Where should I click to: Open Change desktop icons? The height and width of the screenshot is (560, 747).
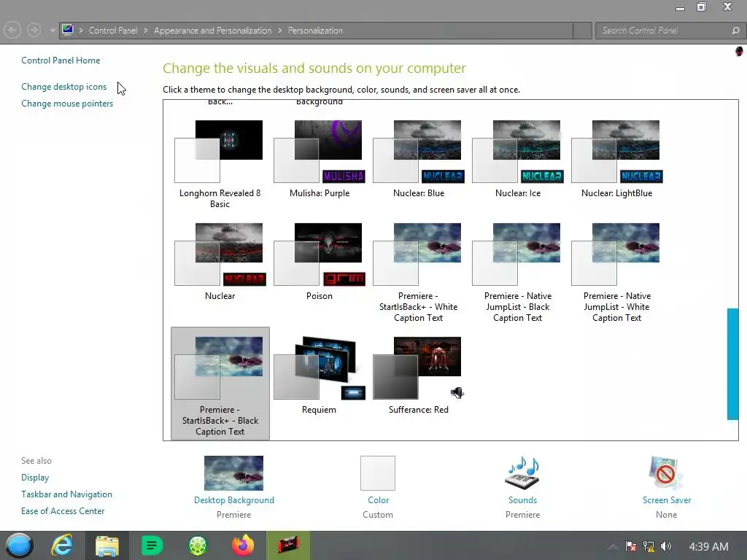click(x=64, y=87)
